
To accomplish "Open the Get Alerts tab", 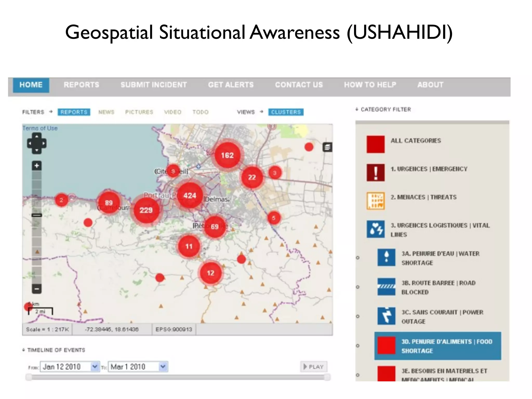I will (231, 85).
